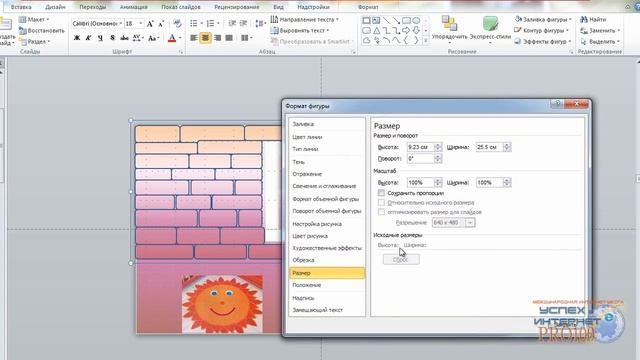
Task: Align text left in paragraph group
Action: (x=193, y=38)
